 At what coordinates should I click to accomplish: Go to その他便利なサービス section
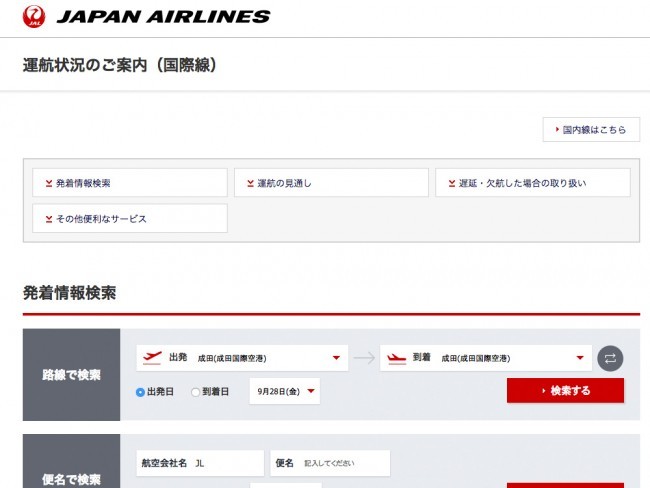(x=130, y=218)
